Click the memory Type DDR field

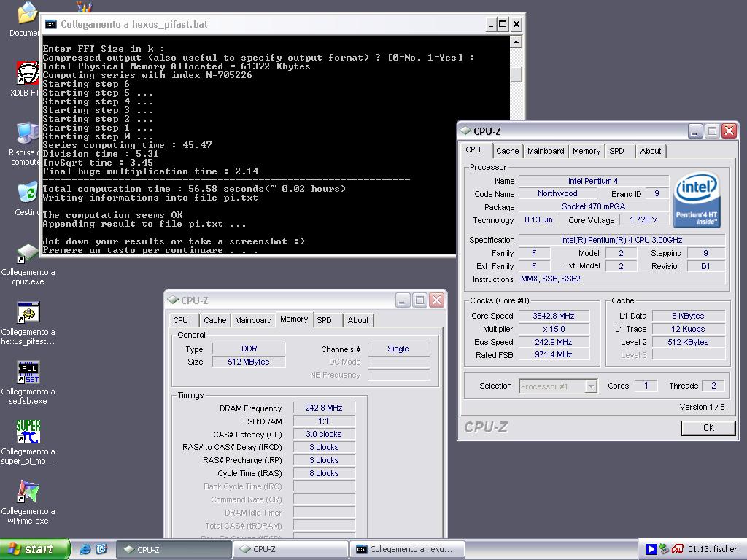[249, 349]
